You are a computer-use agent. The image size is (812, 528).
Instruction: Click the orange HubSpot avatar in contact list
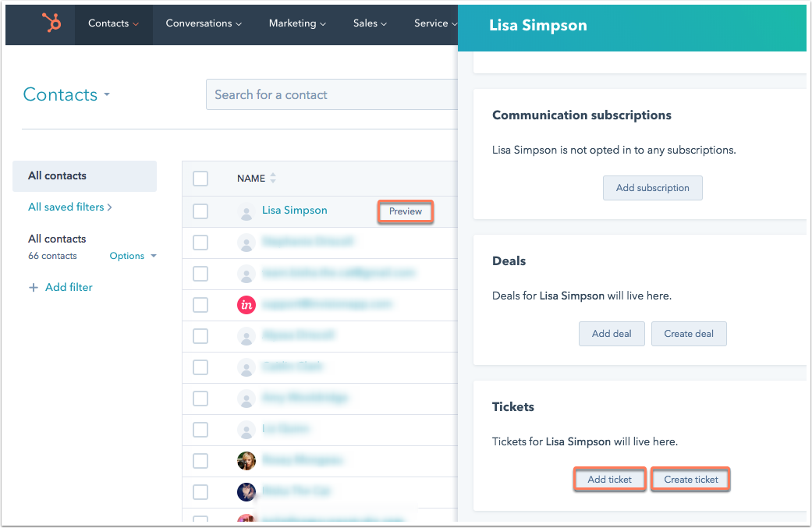246,305
